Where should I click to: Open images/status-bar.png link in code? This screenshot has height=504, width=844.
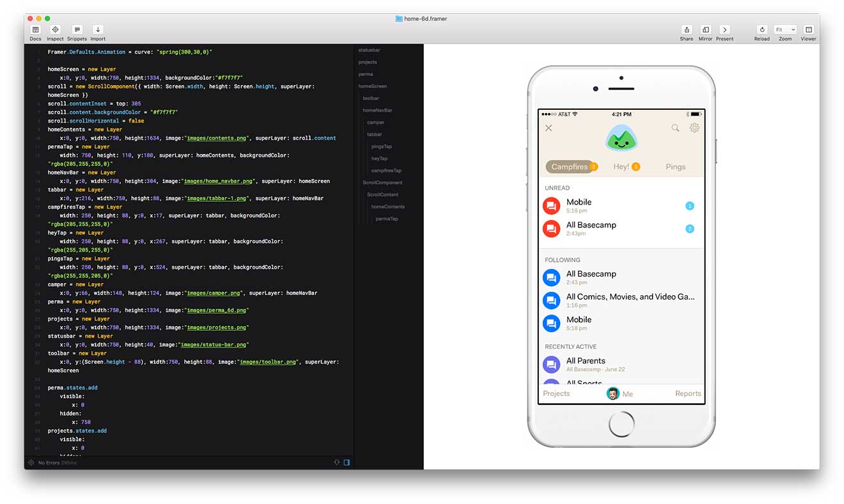tap(213, 345)
